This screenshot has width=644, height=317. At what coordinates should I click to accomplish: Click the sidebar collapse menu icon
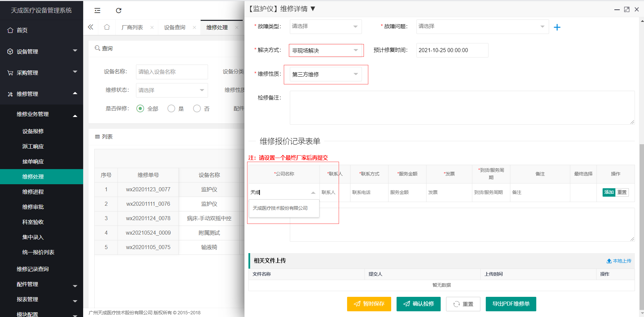pos(97,10)
